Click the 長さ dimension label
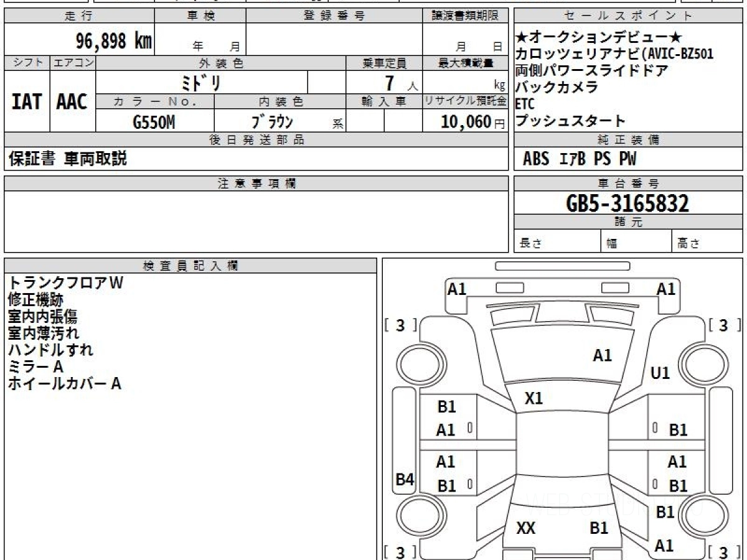Screen dimensions: 747x560 point(531,244)
